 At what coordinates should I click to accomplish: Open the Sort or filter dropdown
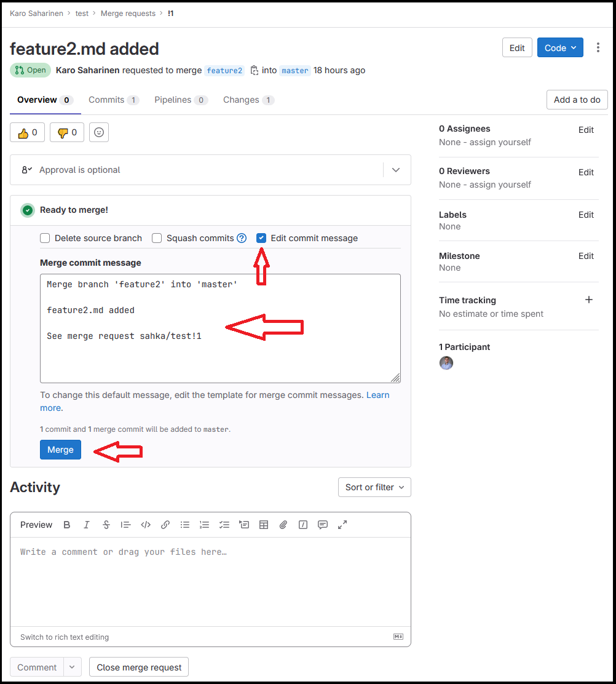[374, 487]
